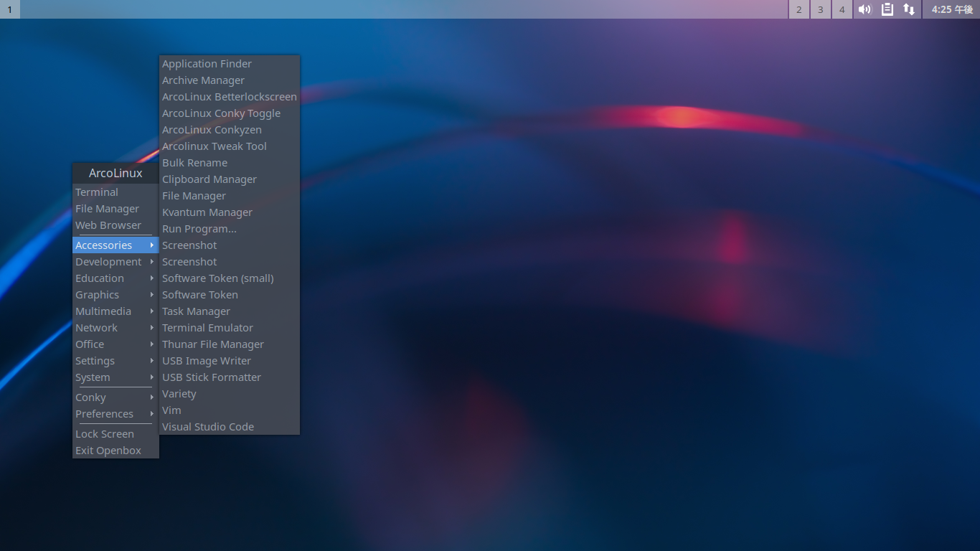980x551 pixels.
Task: Choose Lock Screen in the menu
Action: (x=116, y=434)
